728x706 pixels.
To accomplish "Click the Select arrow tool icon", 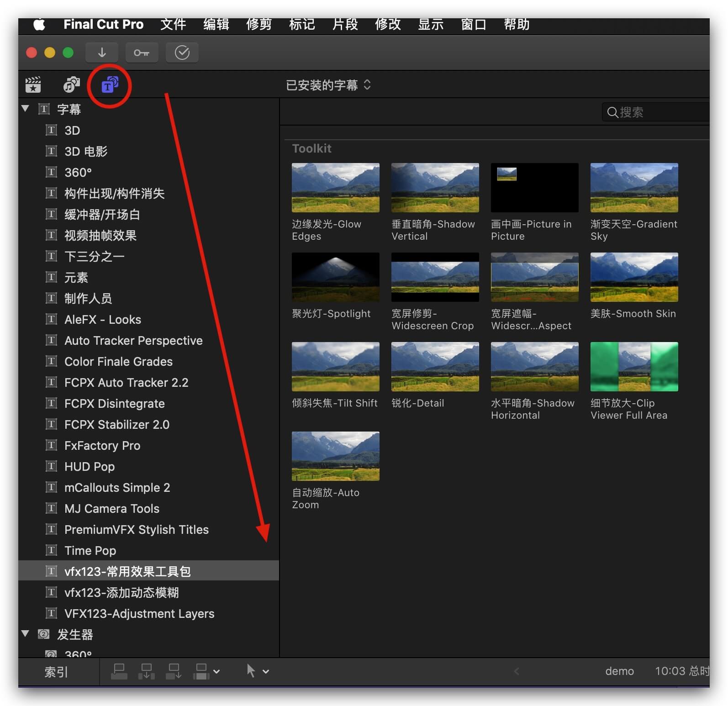I will tap(251, 671).
